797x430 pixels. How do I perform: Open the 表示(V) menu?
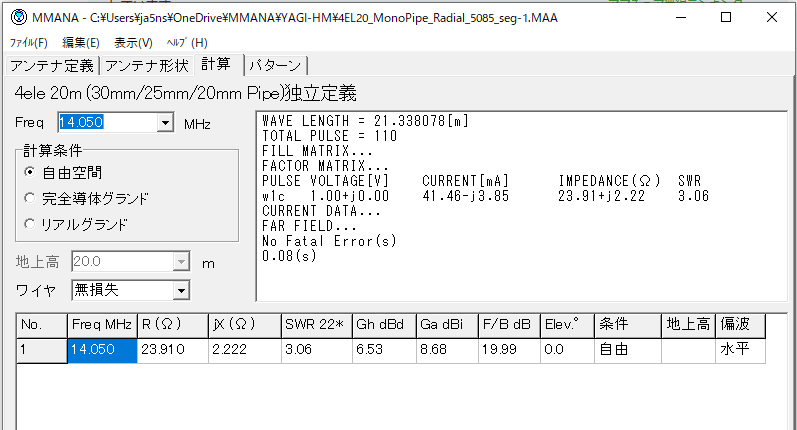tap(133, 42)
